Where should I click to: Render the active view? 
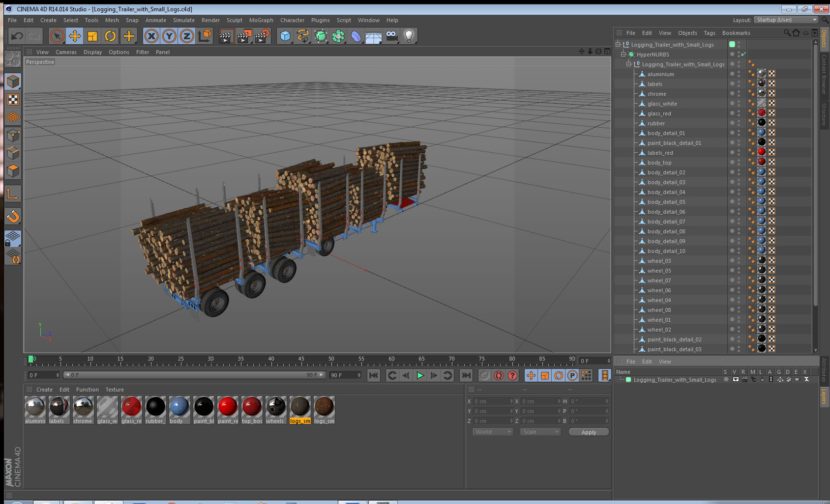point(226,36)
